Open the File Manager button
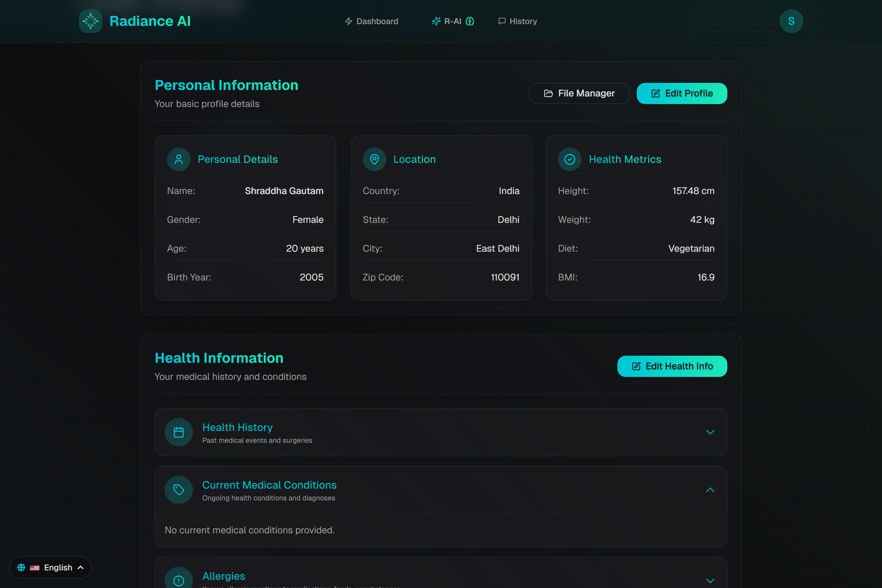 [579, 93]
